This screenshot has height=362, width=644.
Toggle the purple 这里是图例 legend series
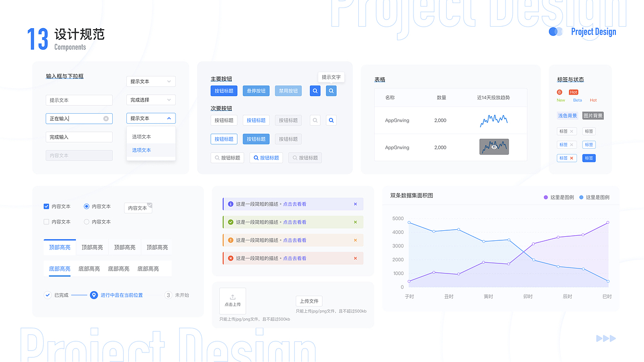point(559,198)
